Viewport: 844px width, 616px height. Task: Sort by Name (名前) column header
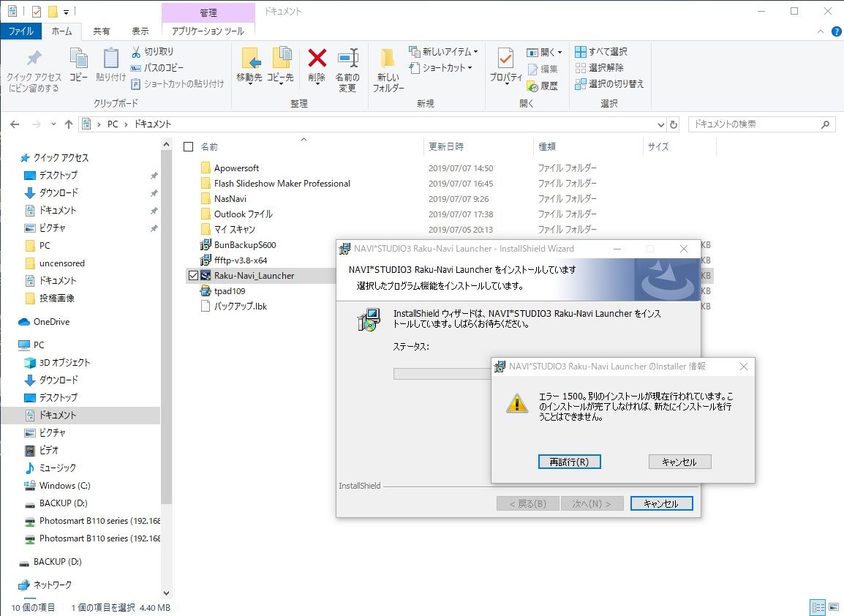coord(209,146)
